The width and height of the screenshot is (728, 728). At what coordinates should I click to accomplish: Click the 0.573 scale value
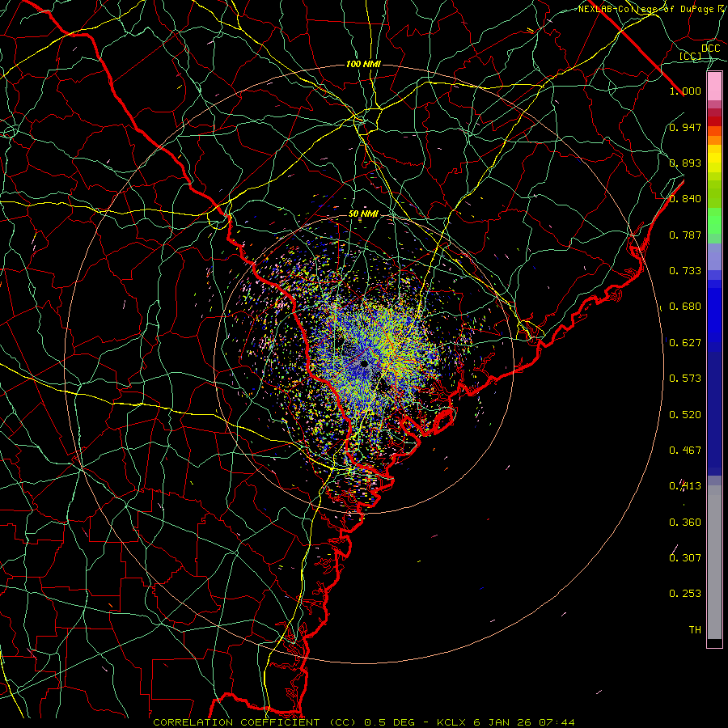pyautogui.click(x=685, y=379)
